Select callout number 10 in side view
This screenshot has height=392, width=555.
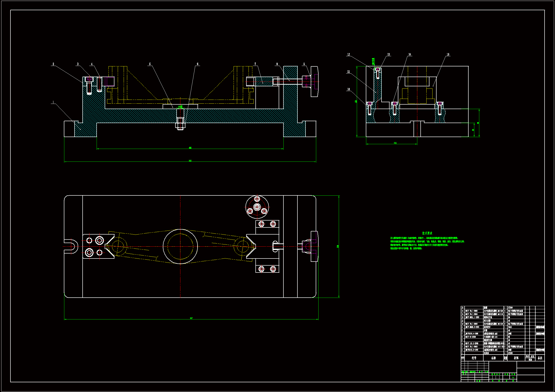coord(348,89)
